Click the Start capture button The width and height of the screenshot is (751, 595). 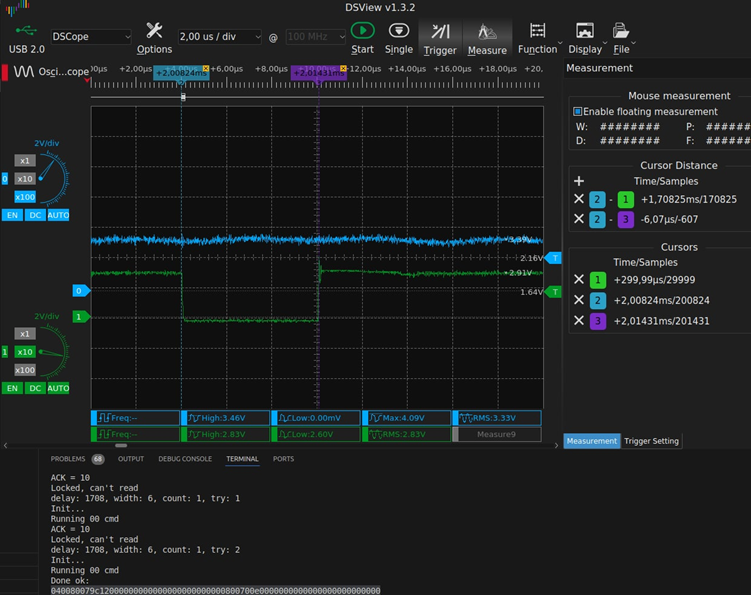(x=362, y=32)
